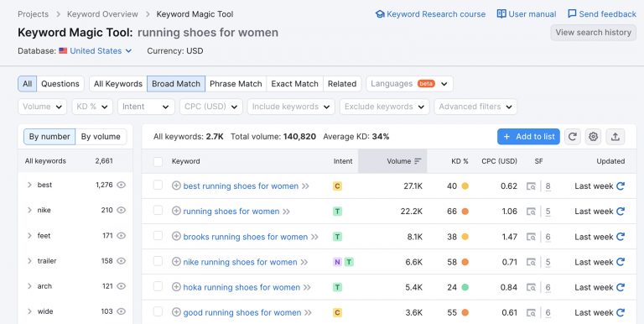The image size is (644, 324).
Task: Click Send feedback link
Action: point(602,14)
